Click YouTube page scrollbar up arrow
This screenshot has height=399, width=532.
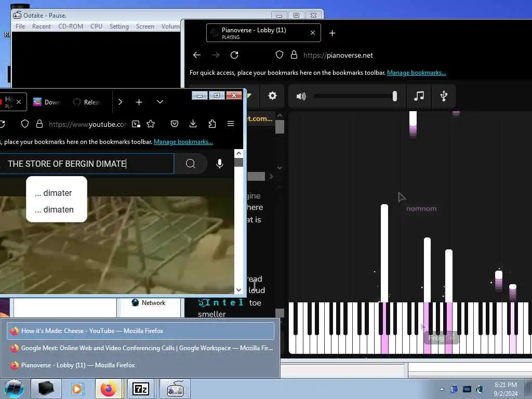pyautogui.click(x=238, y=153)
